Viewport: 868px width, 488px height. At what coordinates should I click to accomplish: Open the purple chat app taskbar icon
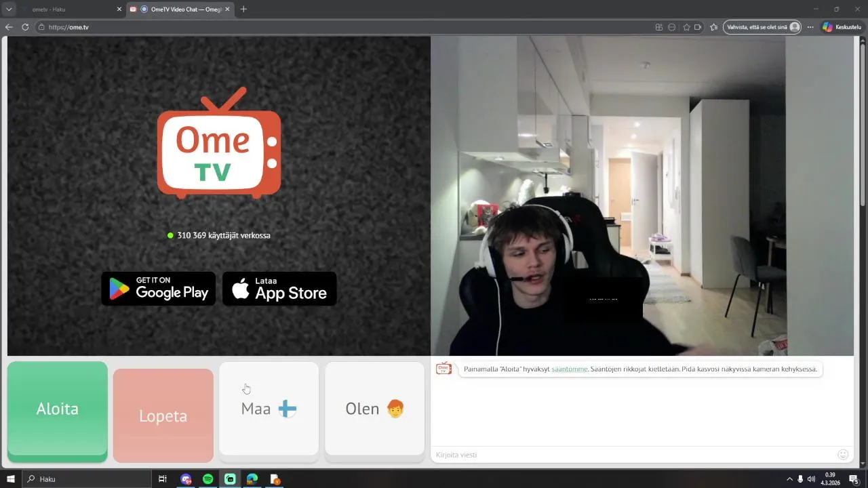click(186, 479)
